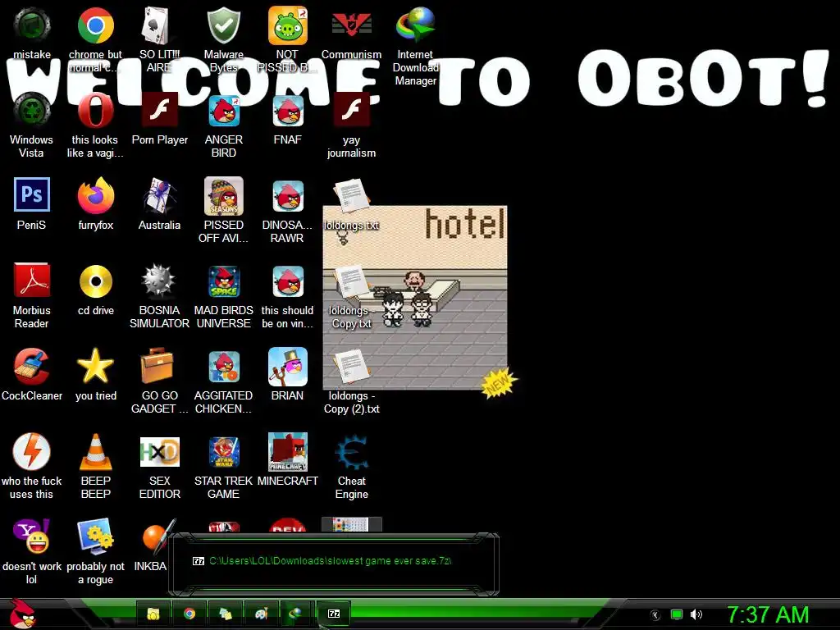Screen dimensions: 840x630
Task: Launch the Cheat Engine icon
Action: [352, 453]
